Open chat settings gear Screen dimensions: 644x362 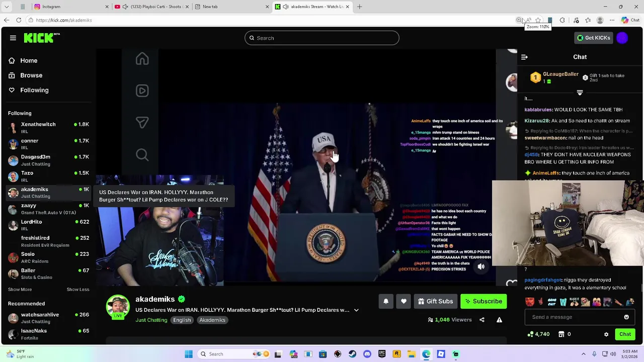(606, 334)
